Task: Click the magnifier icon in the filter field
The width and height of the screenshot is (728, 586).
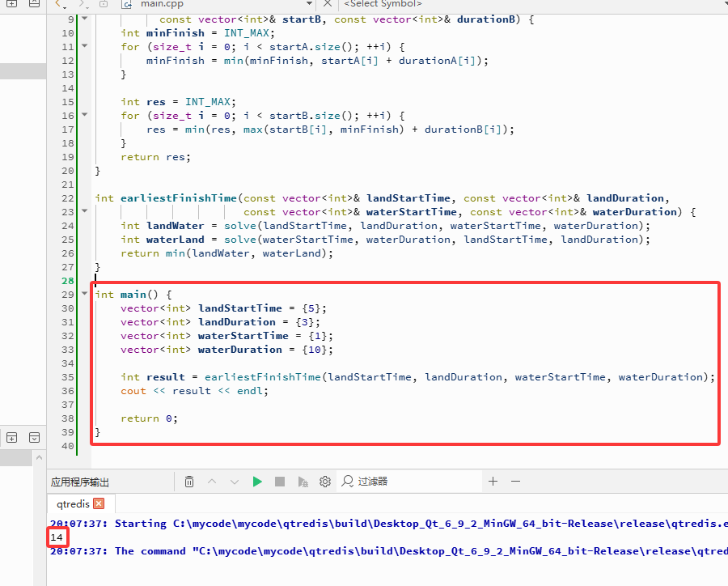Action: [x=347, y=482]
